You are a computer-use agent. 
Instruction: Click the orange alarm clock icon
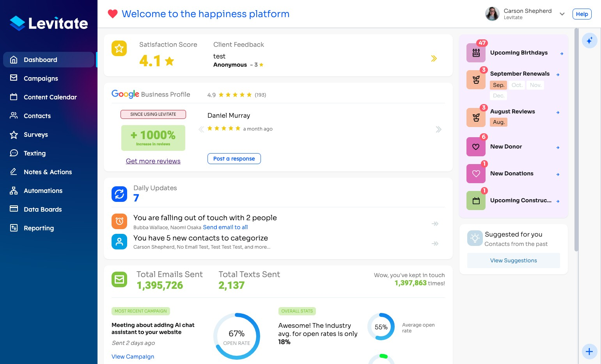click(119, 221)
